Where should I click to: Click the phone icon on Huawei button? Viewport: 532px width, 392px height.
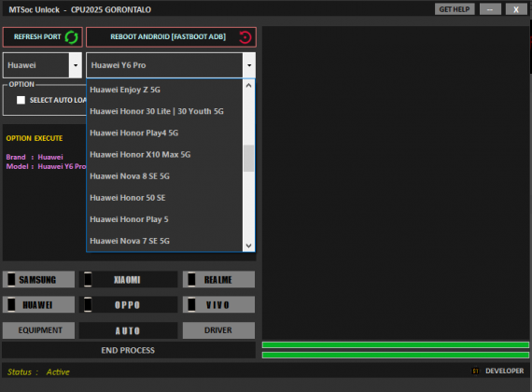click(11, 304)
